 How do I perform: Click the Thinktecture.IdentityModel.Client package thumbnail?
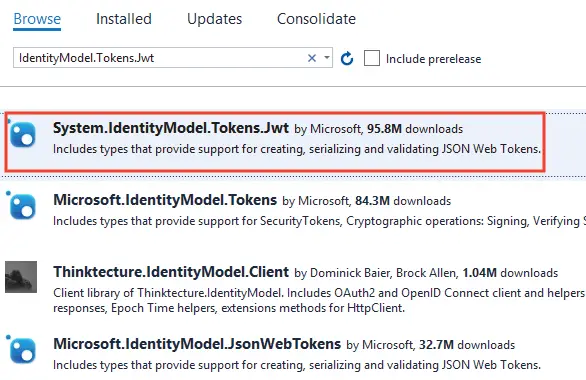pos(21,277)
